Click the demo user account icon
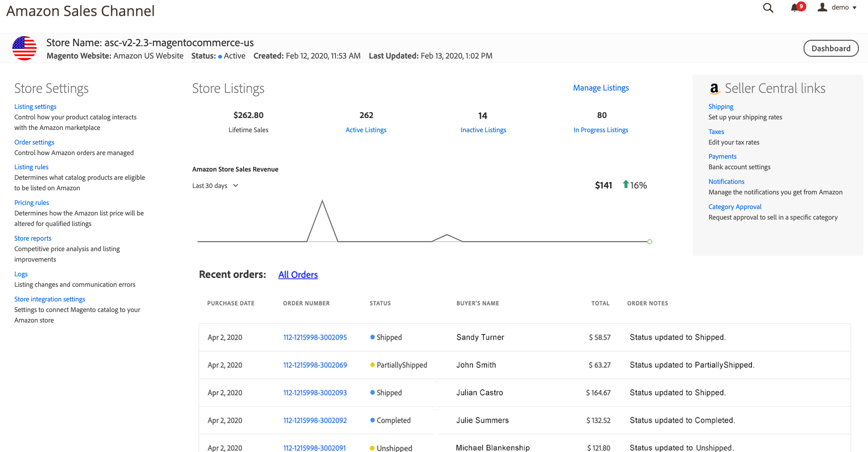This screenshot has width=868, height=452. tap(822, 7)
